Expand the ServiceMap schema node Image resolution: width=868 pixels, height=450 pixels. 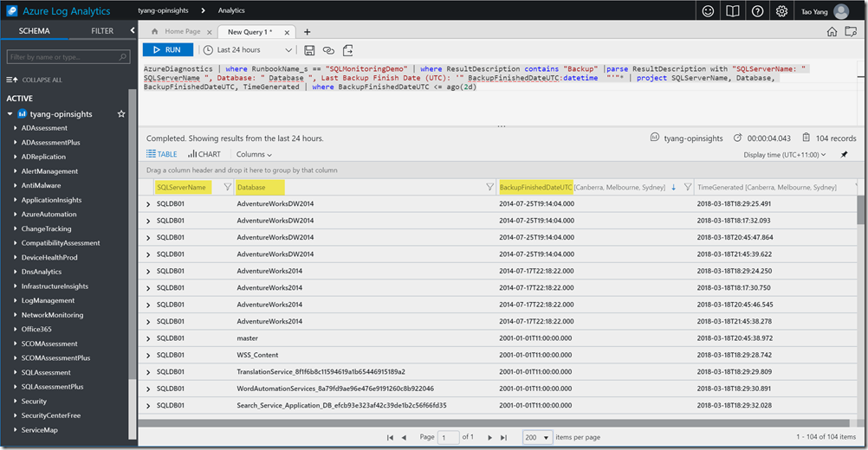coord(15,429)
